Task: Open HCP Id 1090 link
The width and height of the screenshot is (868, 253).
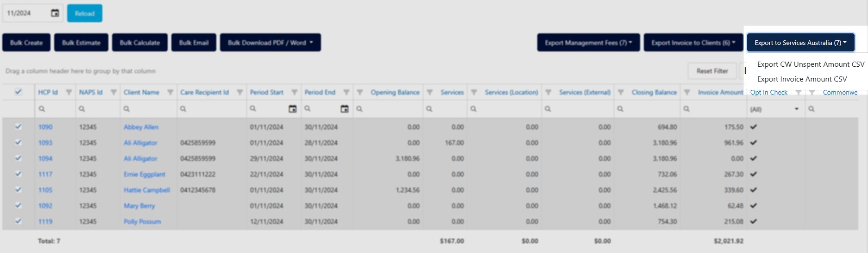Action: pos(45,127)
